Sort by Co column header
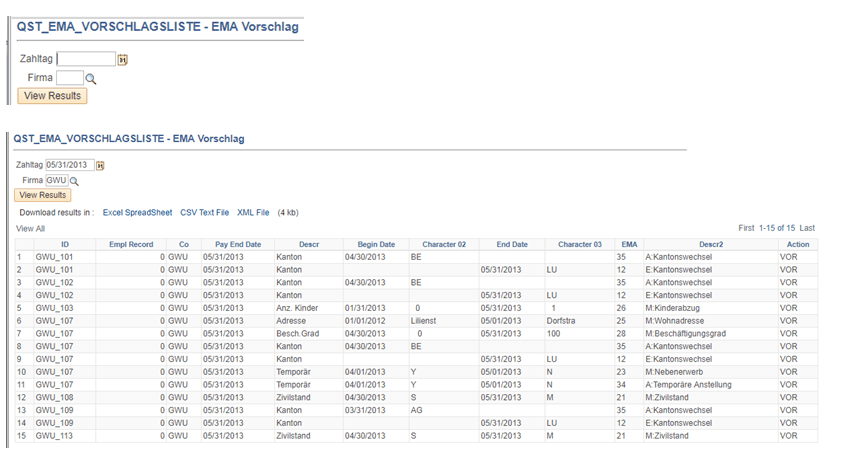This screenshot has width=863, height=458. 184,244
